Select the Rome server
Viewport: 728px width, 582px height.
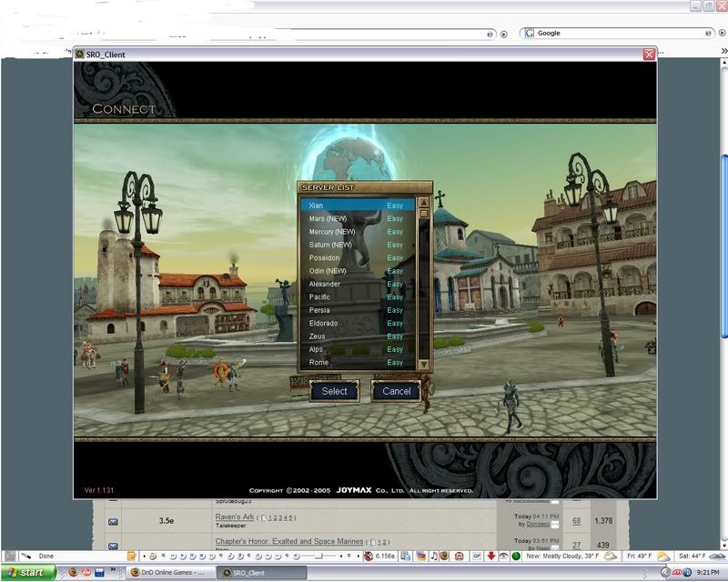tap(358, 362)
